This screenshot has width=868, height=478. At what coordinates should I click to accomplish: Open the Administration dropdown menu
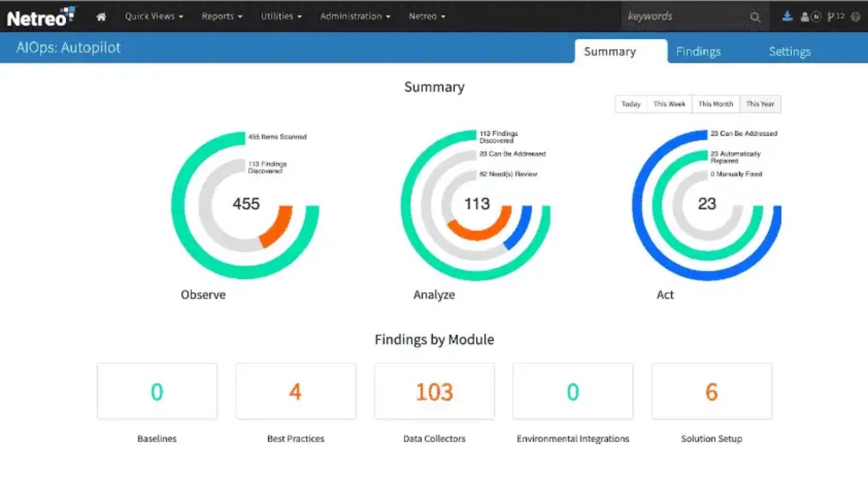pyautogui.click(x=355, y=17)
